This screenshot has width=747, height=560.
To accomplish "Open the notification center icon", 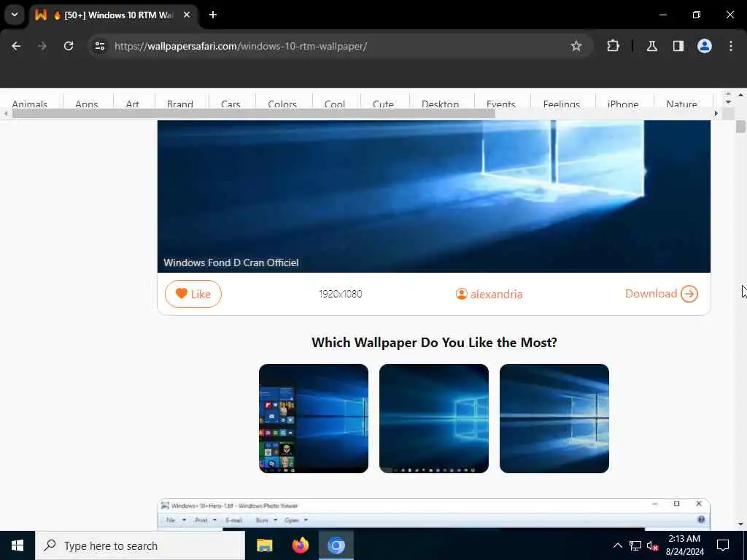I will click(x=723, y=545).
